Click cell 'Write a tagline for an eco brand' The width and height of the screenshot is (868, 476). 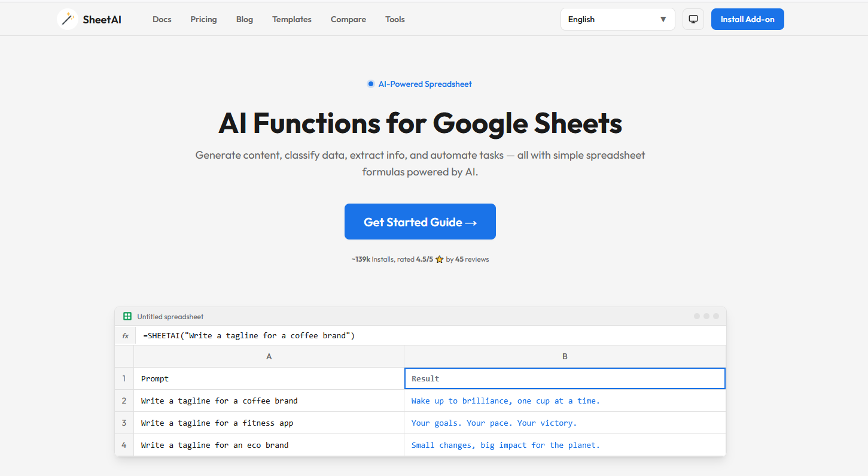[x=269, y=445]
